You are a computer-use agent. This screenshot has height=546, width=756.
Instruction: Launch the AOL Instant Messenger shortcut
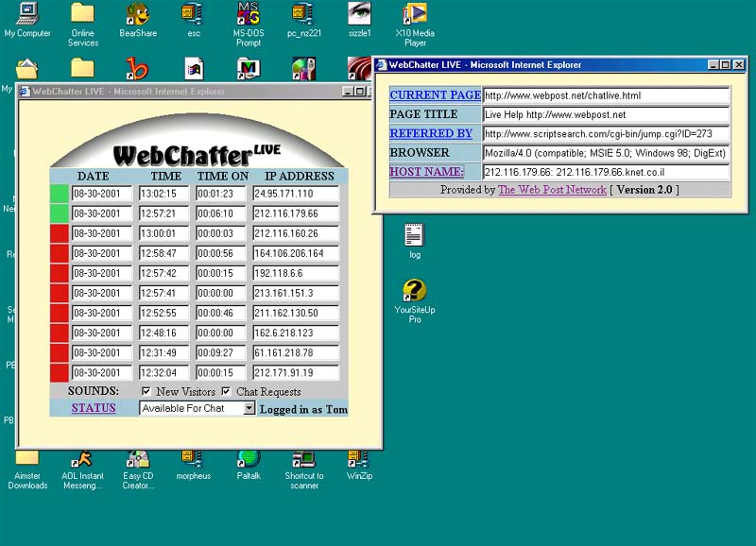tap(82, 469)
